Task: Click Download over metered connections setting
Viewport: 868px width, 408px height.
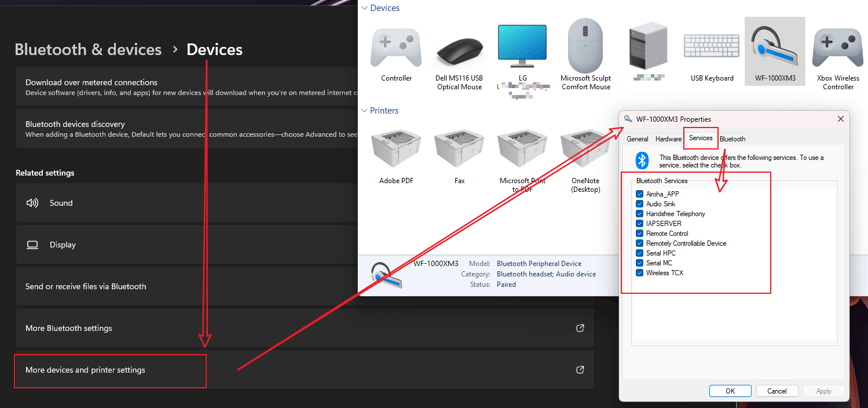Action: [187, 86]
